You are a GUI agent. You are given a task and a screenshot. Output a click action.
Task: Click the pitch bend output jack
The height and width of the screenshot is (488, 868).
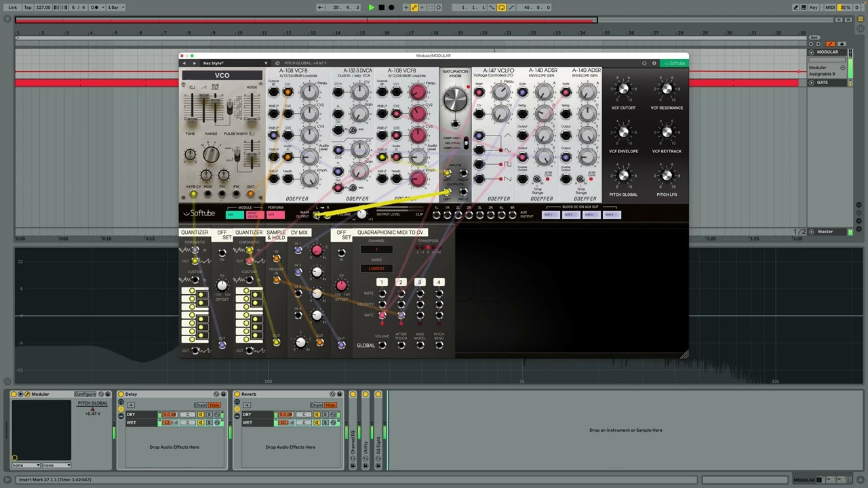click(439, 345)
